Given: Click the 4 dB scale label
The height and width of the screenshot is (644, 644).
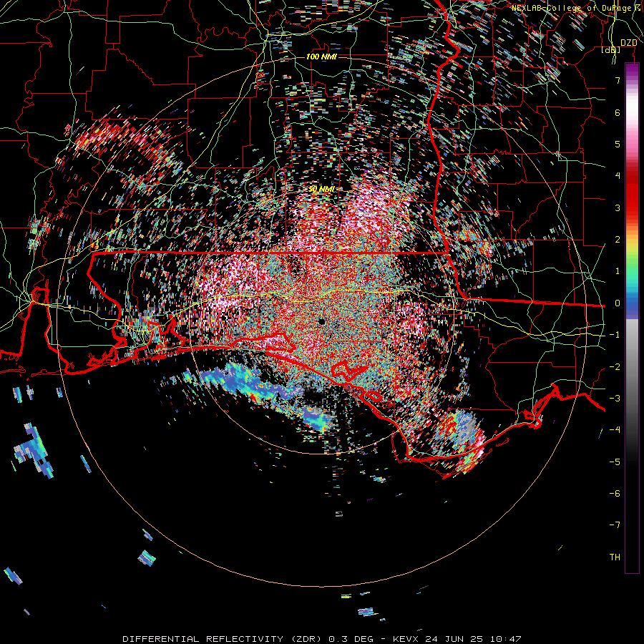Looking at the screenshot, I should pos(618,176).
